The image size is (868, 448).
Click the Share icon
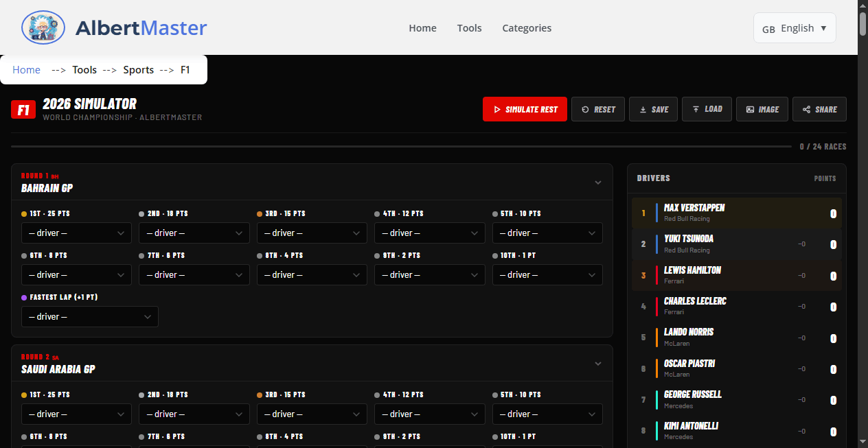[x=806, y=109]
